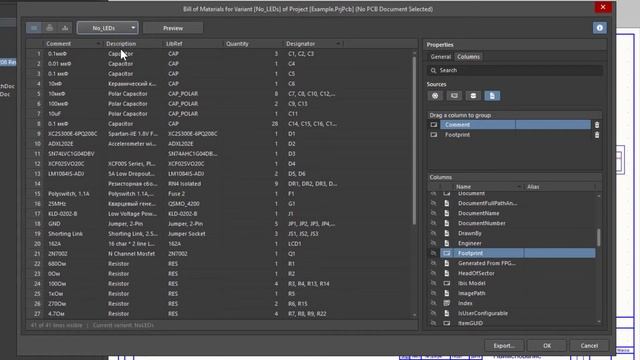Open the Name header filter arrow
The image size is (640, 360).
tap(519, 187)
